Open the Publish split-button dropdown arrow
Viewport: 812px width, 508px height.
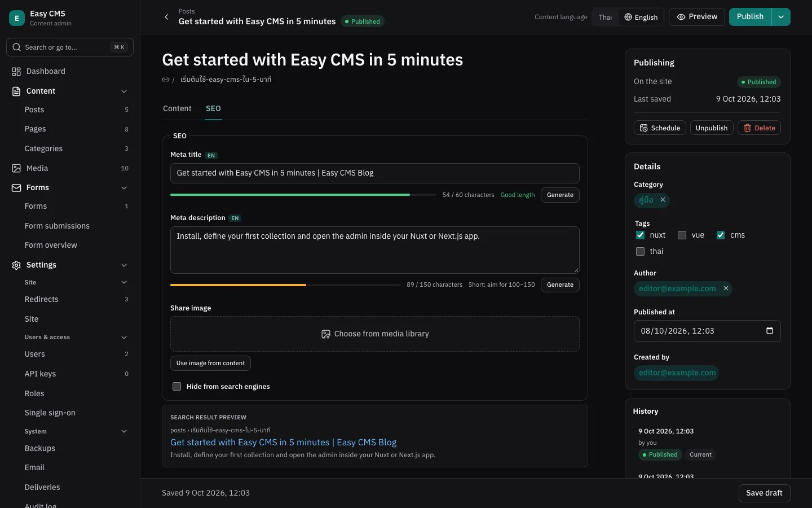pos(781,17)
